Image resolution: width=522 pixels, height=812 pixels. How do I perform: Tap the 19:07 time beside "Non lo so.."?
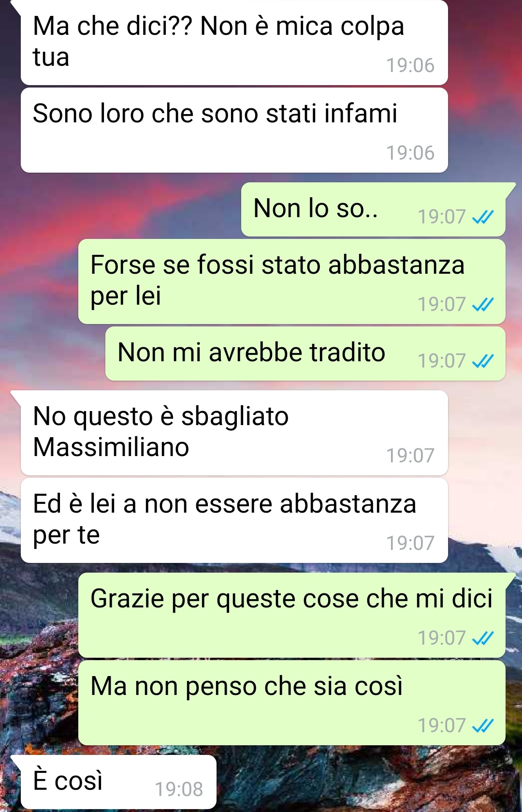(442, 217)
